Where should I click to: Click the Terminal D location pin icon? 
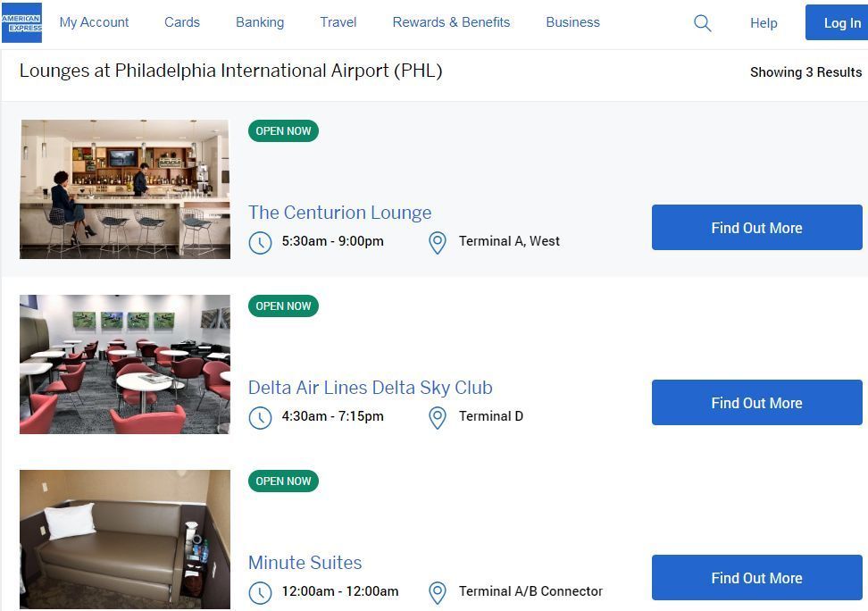click(x=438, y=417)
